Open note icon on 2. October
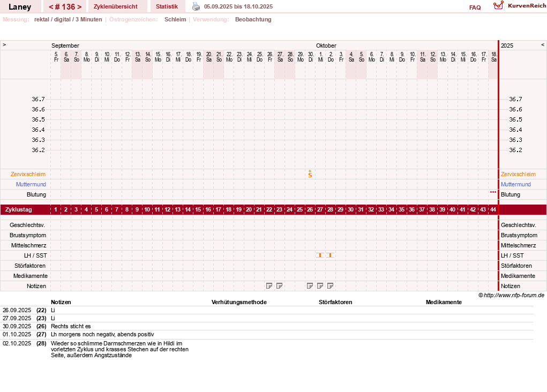This screenshot has height=392, width=547. click(330, 286)
